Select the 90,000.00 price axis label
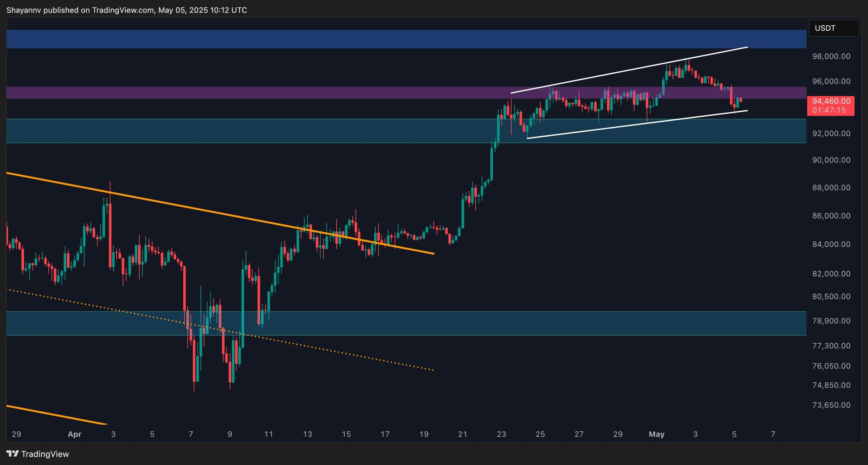This screenshot has height=465, width=868. pos(831,160)
